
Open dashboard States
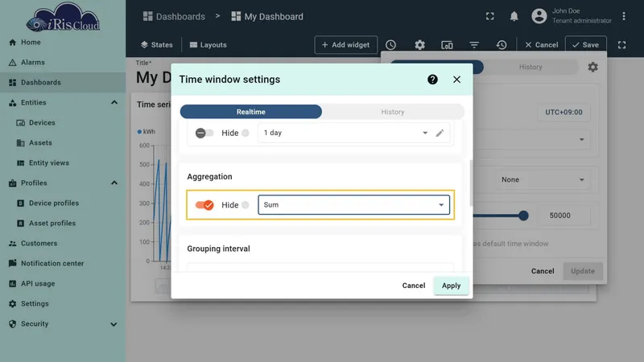click(x=156, y=45)
